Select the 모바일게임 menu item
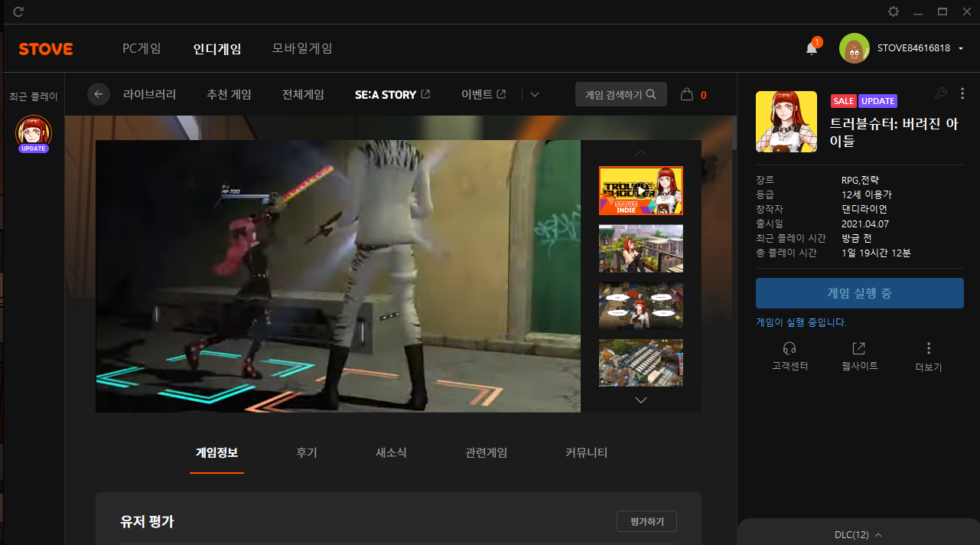The width and height of the screenshot is (980, 545). (302, 48)
